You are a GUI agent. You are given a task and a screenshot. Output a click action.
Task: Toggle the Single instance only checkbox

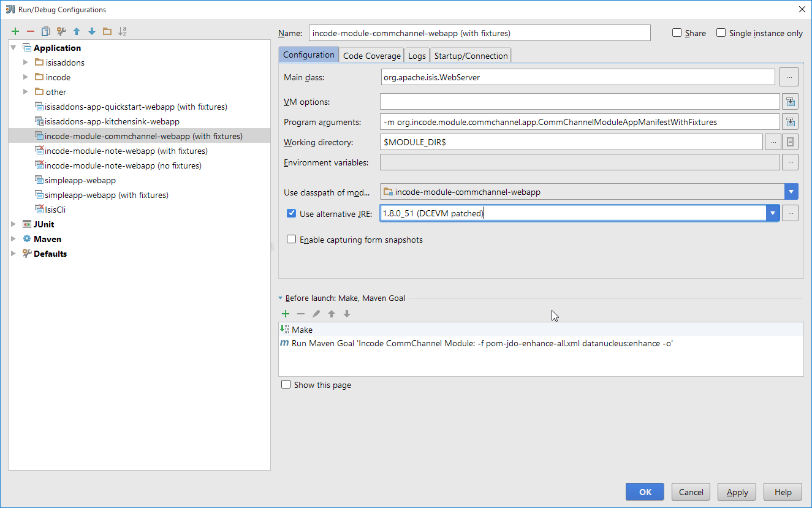coord(721,33)
